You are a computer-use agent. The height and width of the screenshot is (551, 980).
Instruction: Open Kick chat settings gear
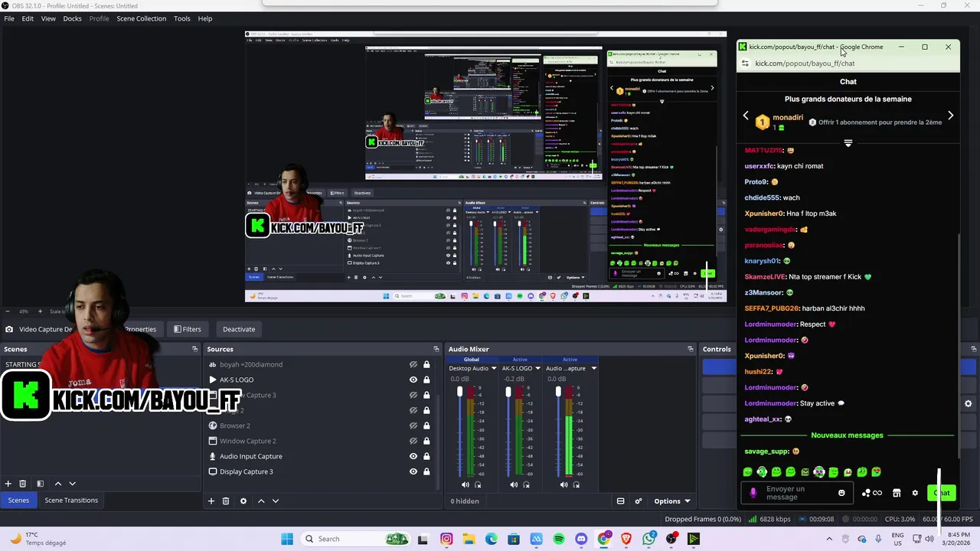click(x=915, y=493)
